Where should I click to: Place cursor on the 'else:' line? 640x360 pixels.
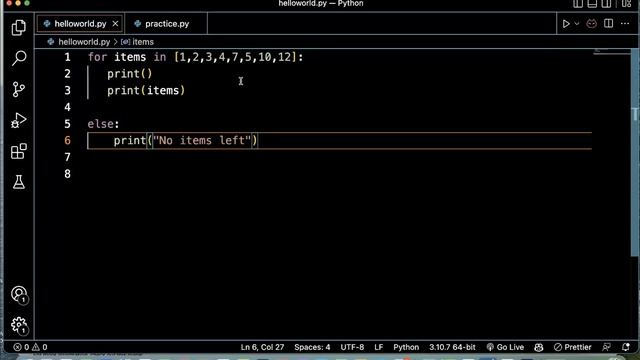[103, 124]
